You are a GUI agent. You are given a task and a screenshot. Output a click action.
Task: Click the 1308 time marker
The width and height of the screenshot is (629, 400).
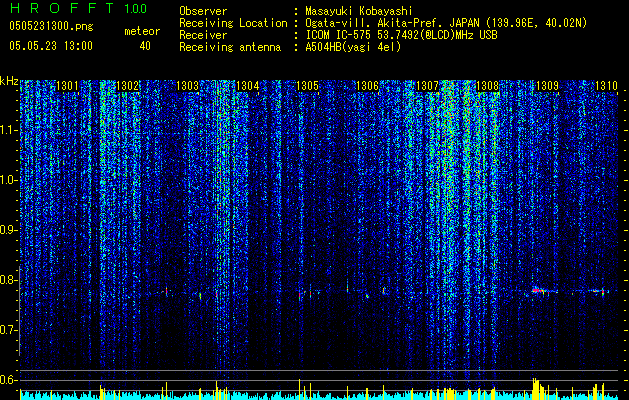(487, 85)
